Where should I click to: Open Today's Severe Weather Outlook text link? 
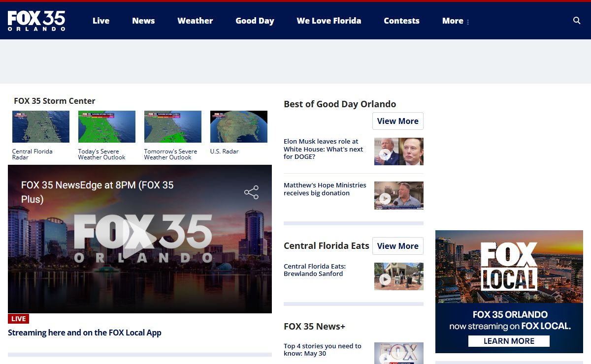pos(102,154)
